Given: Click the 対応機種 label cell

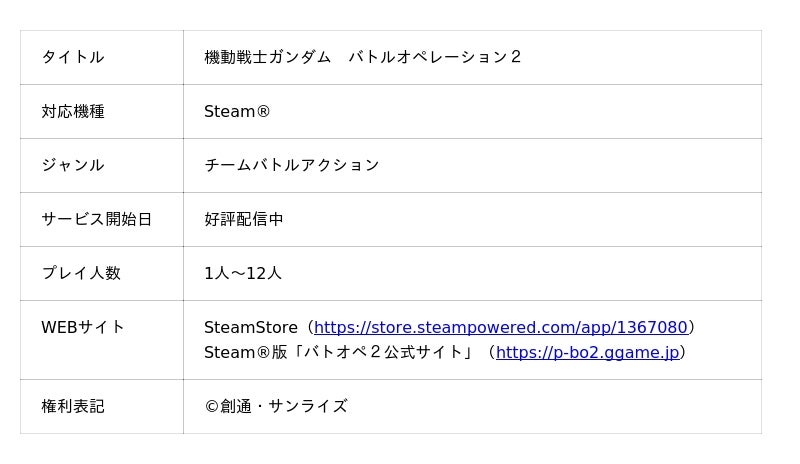Looking at the screenshot, I should (102, 111).
